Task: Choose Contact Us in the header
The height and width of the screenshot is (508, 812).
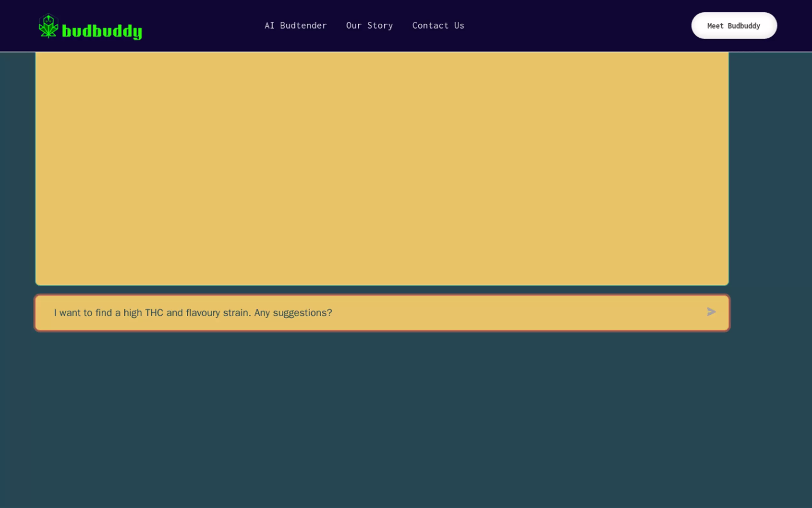Action: pyautogui.click(x=438, y=26)
